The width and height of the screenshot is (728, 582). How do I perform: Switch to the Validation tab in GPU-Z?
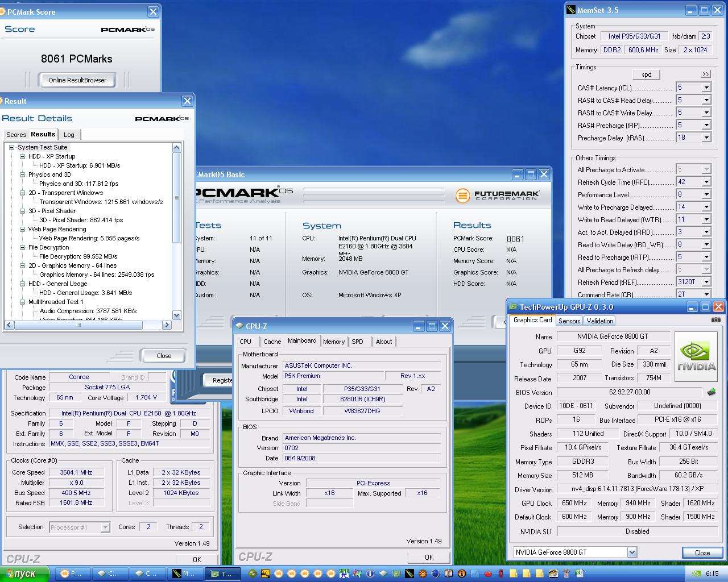point(600,321)
